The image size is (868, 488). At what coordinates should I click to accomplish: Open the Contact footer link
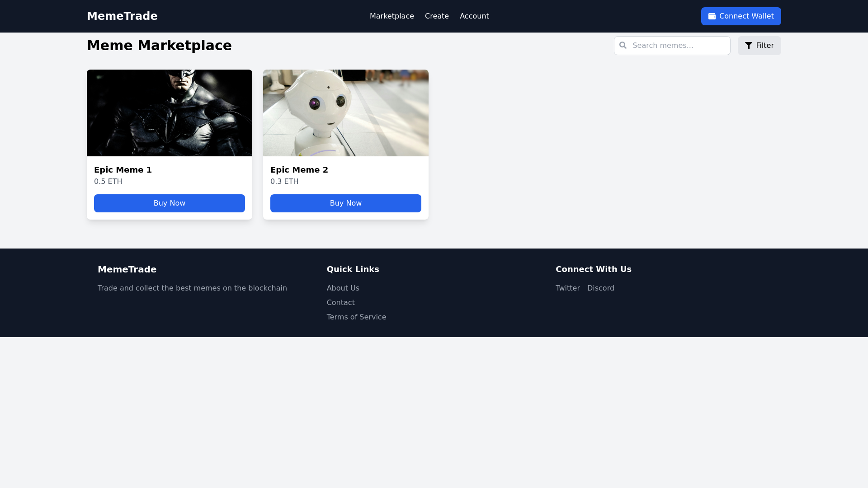click(x=341, y=303)
